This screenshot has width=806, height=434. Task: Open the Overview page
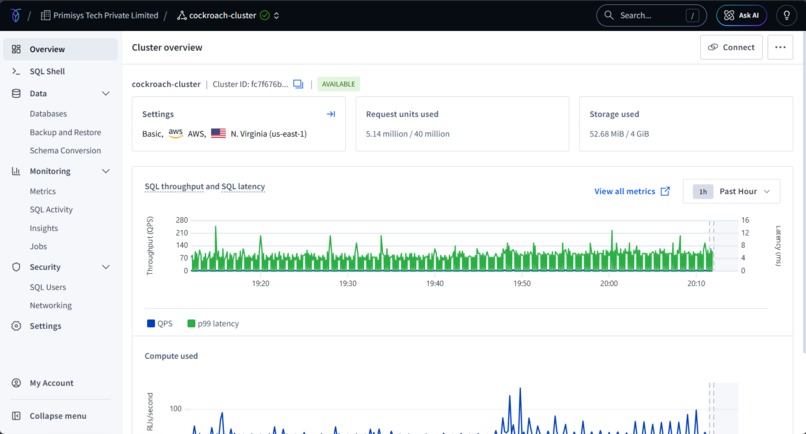click(x=61, y=49)
